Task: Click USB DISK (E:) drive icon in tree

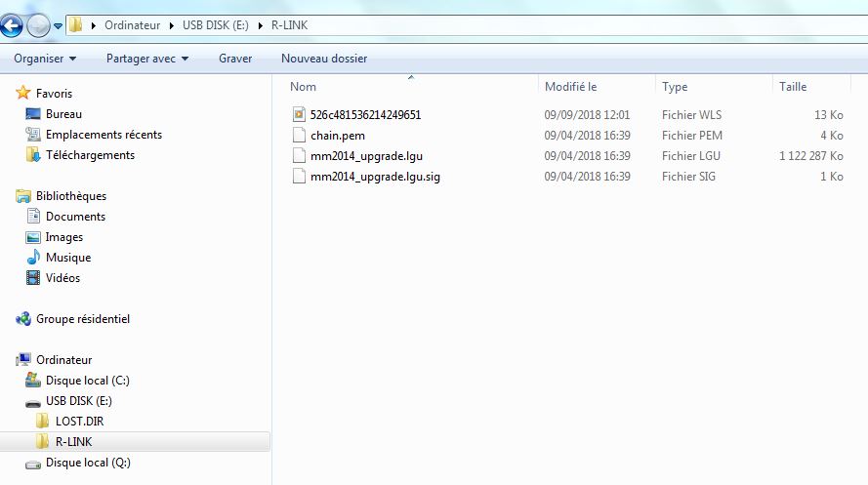Action: [x=33, y=402]
